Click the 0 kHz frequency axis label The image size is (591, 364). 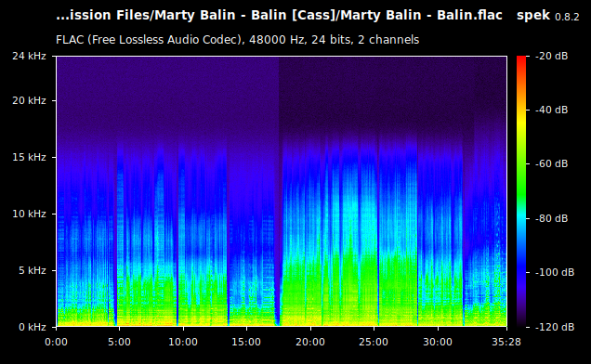pyautogui.click(x=33, y=327)
